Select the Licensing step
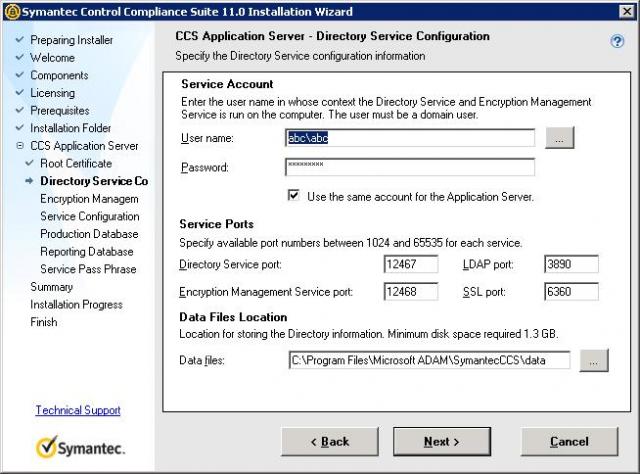640x474 pixels. pos(52,93)
